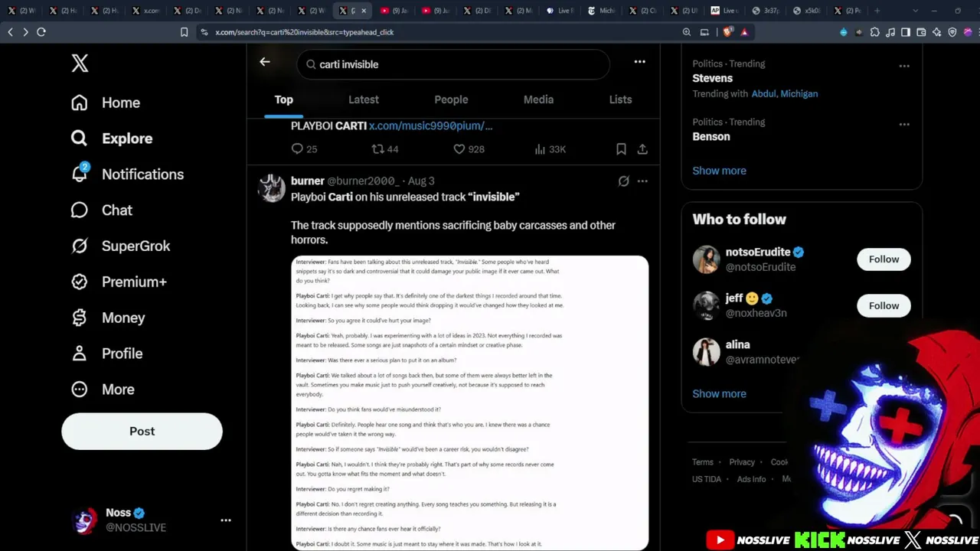Click the browser forward button
The height and width of the screenshot is (551, 980).
tap(25, 32)
